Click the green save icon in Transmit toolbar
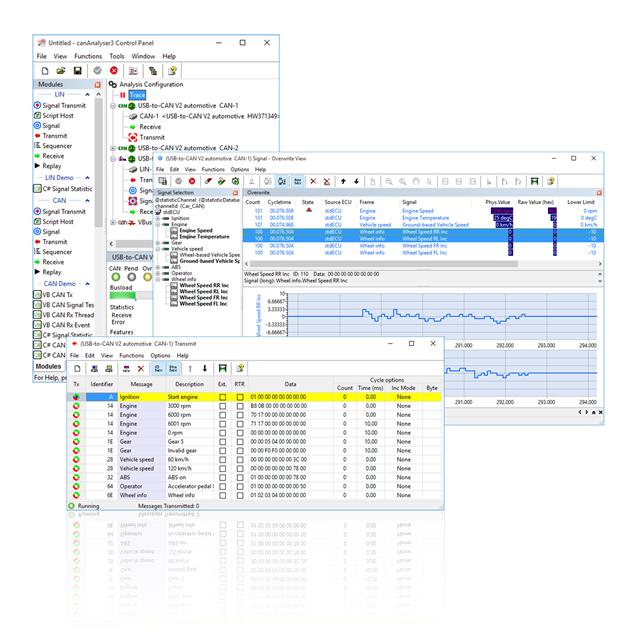The image size is (640, 640). [223, 369]
